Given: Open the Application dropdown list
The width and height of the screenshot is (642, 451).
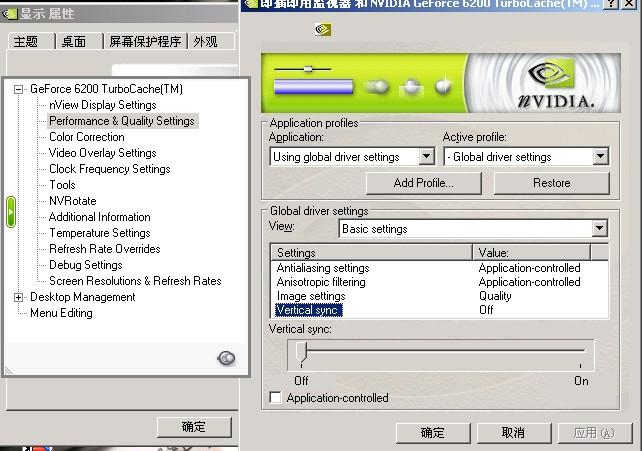Looking at the screenshot, I should point(426,156).
